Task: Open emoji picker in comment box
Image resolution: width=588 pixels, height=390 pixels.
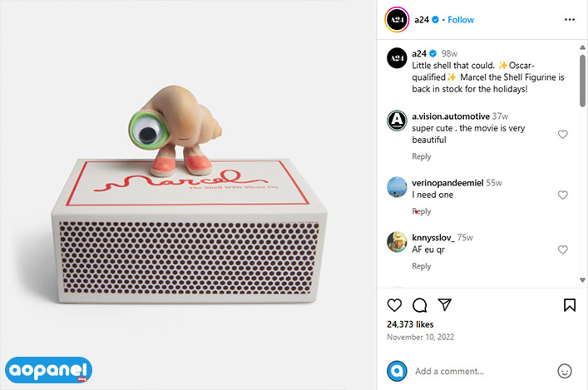Action: [x=565, y=371]
